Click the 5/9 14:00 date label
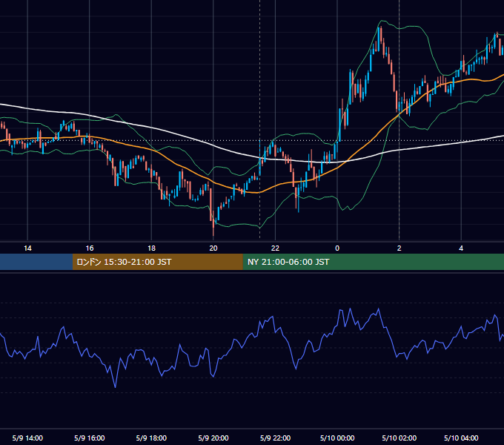The width and height of the screenshot is (504, 445). click(27, 438)
